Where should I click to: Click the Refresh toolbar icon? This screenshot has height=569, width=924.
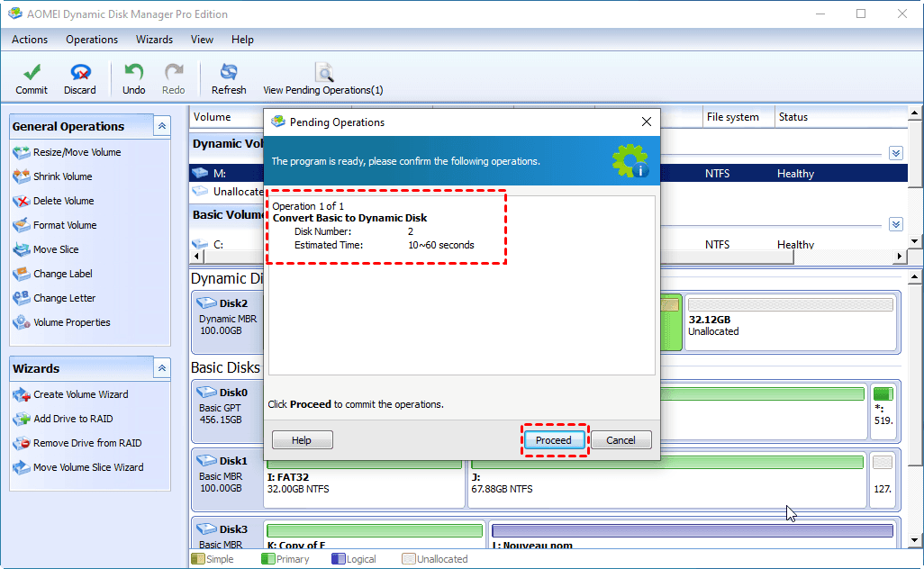pyautogui.click(x=229, y=78)
